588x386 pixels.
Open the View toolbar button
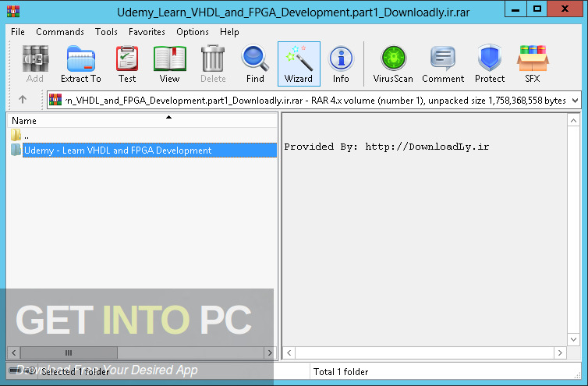click(x=169, y=63)
